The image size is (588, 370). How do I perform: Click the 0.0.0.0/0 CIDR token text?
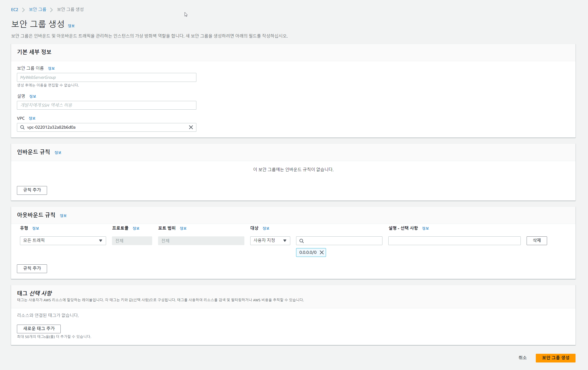coord(308,253)
